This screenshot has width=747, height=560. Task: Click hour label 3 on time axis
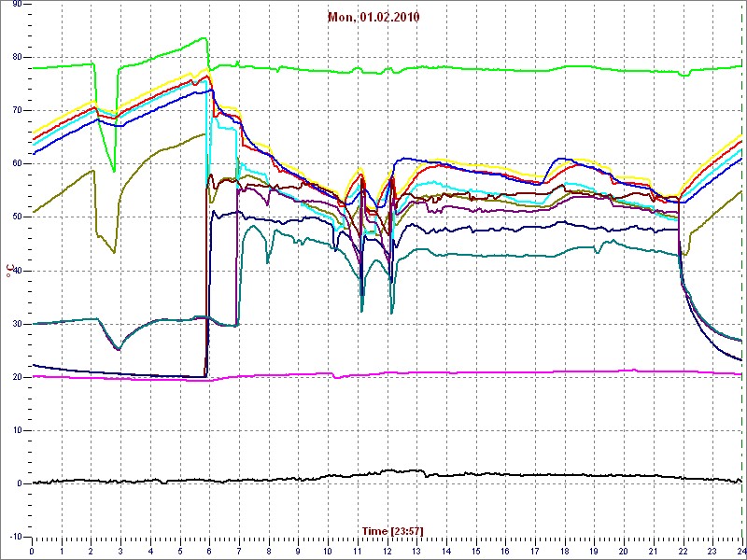[x=120, y=551]
